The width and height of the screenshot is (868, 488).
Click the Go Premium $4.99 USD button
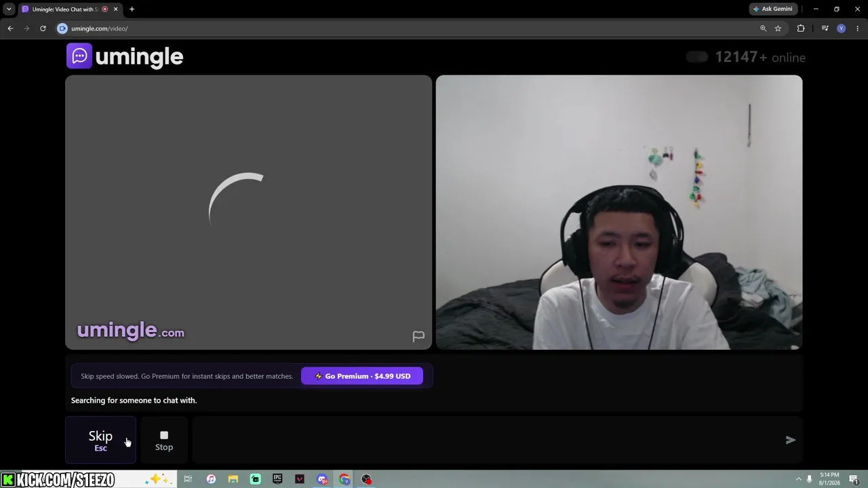pyautogui.click(x=362, y=376)
